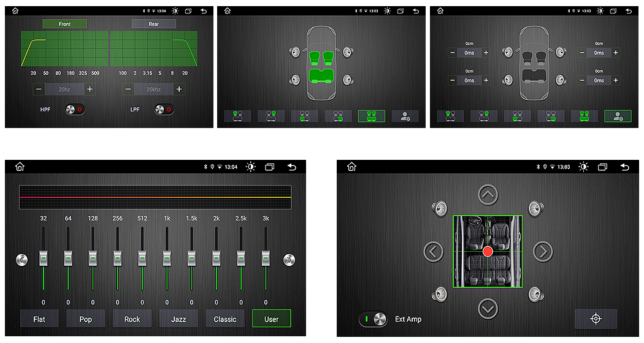Switch to the Rear tab in crossover screen

[x=153, y=24]
